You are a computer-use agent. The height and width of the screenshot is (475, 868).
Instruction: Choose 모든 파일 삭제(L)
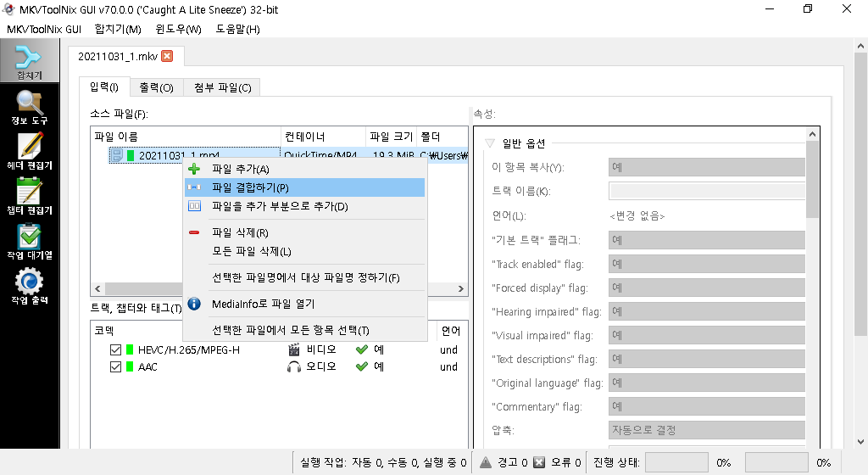point(304,251)
